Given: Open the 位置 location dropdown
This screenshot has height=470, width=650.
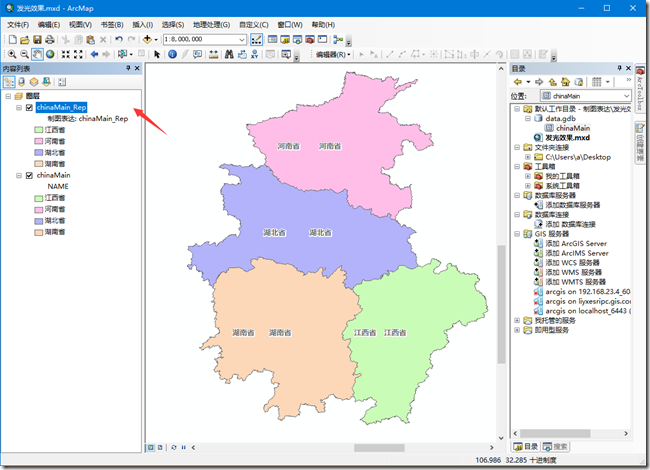Looking at the screenshot, I should coord(626,96).
